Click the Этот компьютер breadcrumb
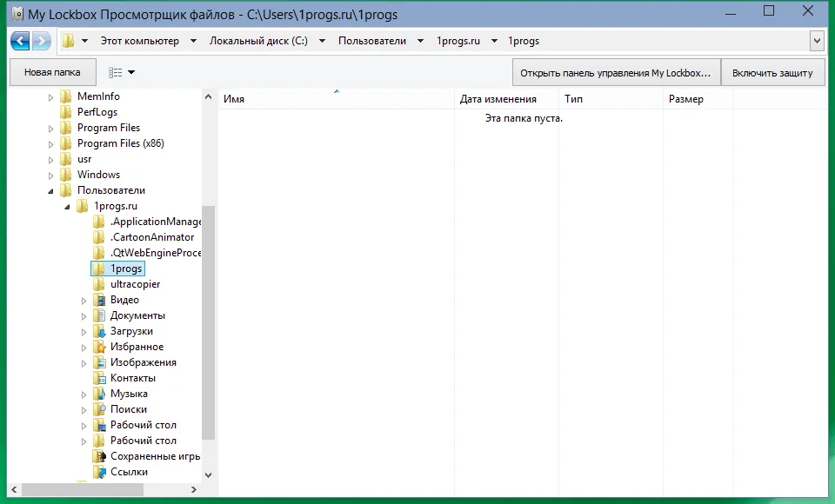This screenshot has height=504, width=835. click(x=140, y=41)
